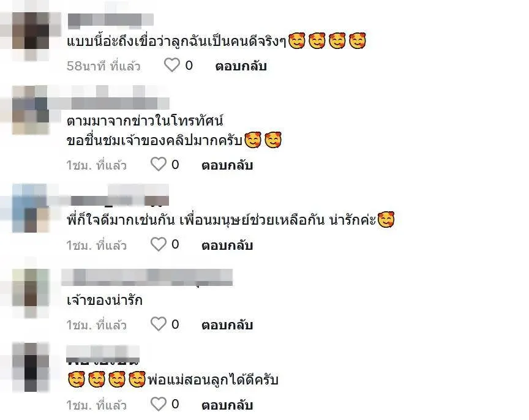Open the fourth commenter's profile avatar
Viewport: 529px width, 420px height.
[31, 288]
